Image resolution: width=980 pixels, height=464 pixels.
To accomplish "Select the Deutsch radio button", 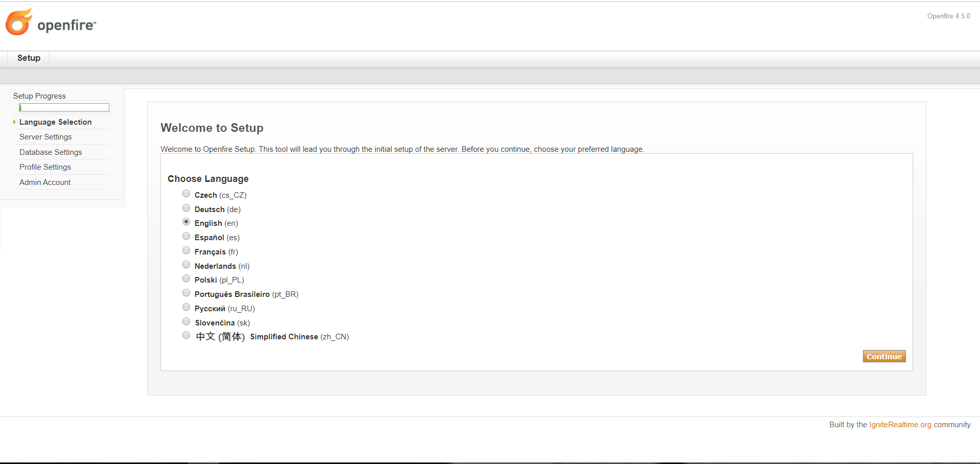I will coord(186,208).
